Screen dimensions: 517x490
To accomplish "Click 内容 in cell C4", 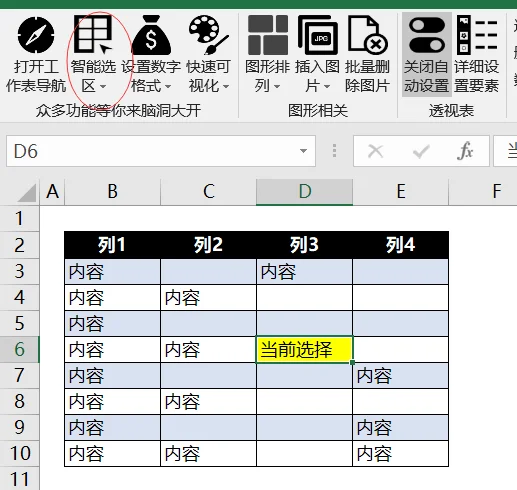I will point(182,298).
